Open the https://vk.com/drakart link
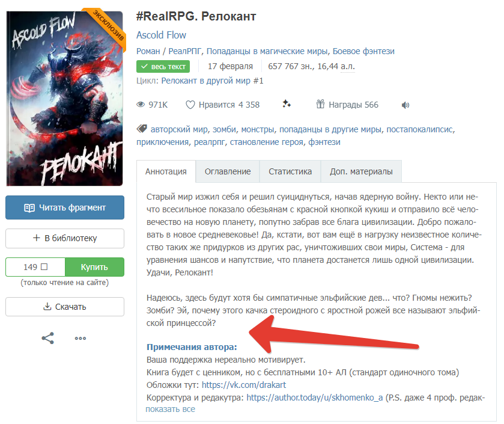Image resolution: width=504 pixels, height=424 pixels. tap(244, 385)
